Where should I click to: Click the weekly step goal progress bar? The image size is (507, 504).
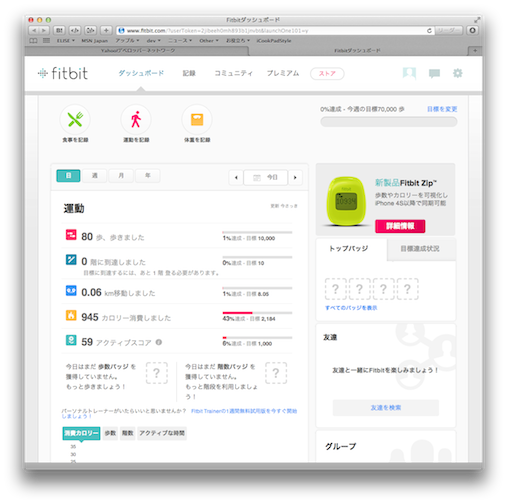coord(389,122)
